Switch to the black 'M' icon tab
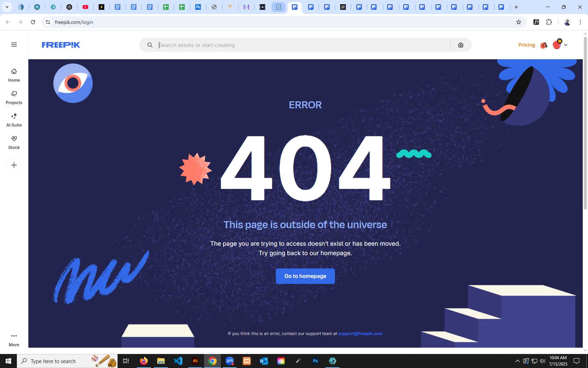Viewport: 588px width, 368px height. coord(343,7)
